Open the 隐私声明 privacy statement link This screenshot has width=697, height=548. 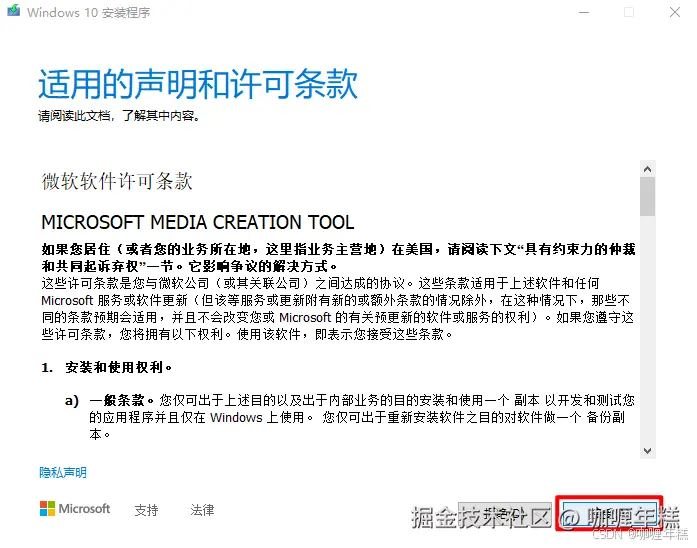[x=63, y=472]
